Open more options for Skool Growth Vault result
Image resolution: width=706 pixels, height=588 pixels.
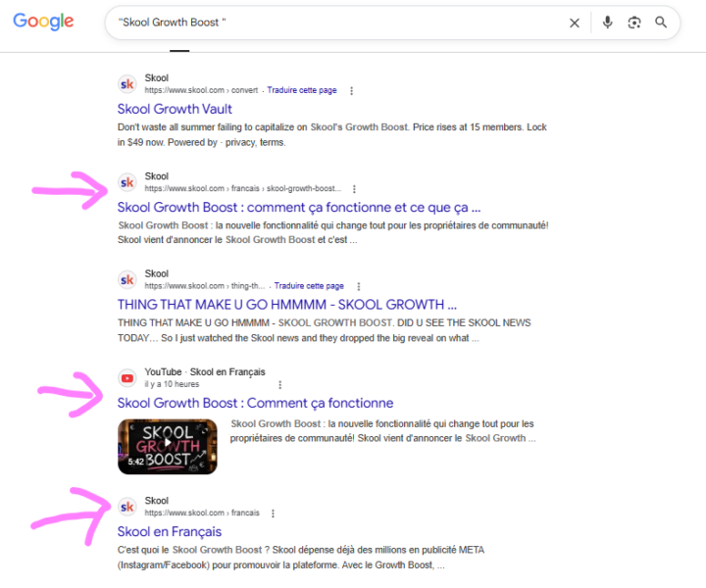coord(352,90)
